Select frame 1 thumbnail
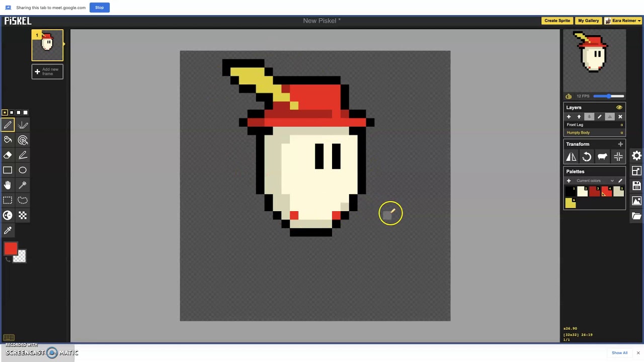 (47, 45)
